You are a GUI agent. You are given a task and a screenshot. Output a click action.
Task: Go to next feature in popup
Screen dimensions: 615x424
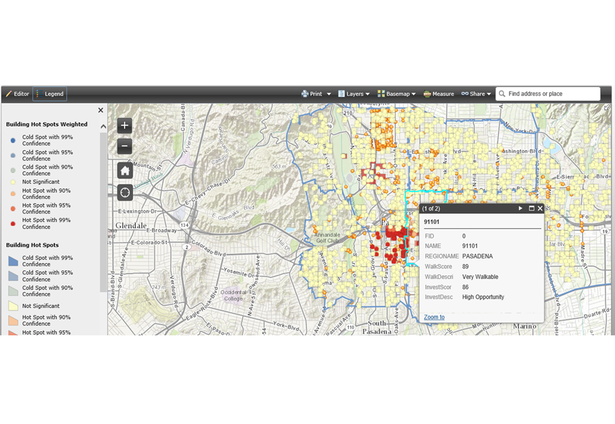520,208
